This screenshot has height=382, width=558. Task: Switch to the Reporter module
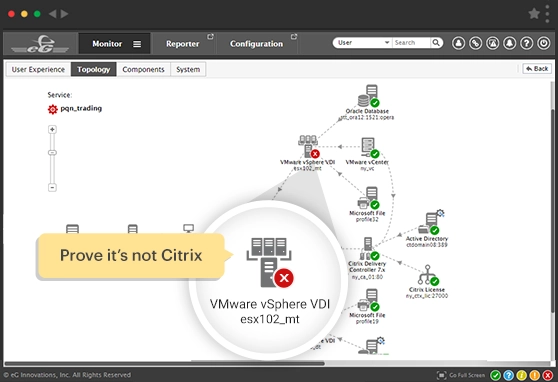tap(183, 44)
